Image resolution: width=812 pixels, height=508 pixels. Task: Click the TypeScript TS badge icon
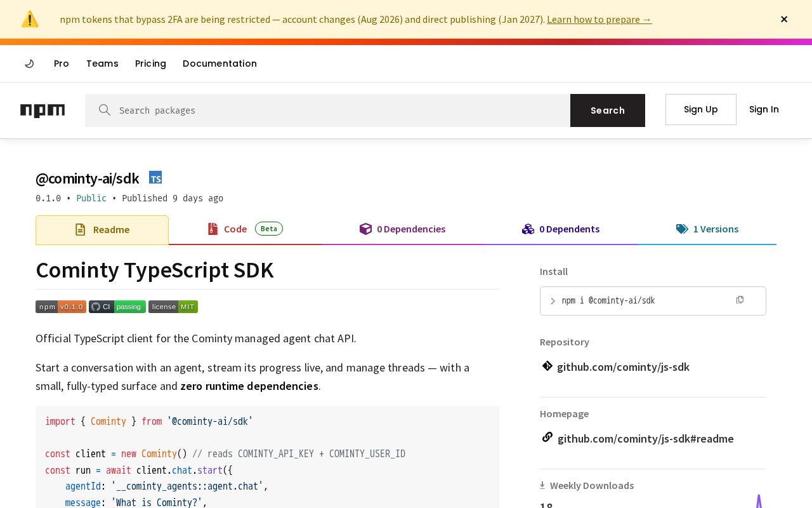click(155, 178)
